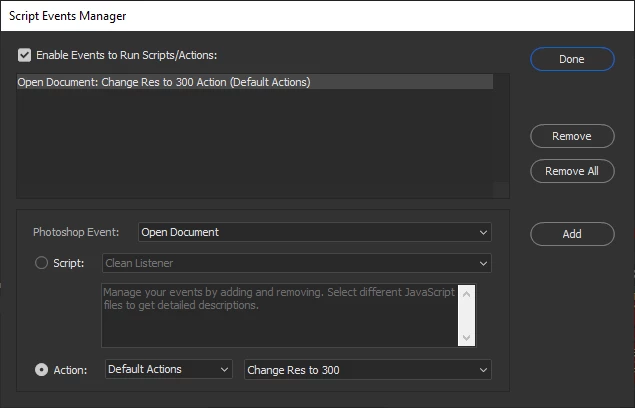The height and width of the screenshot is (408, 635).
Task: Open the Default Actions set dropdown
Action: pyautogui.click(x=169, y=369)
